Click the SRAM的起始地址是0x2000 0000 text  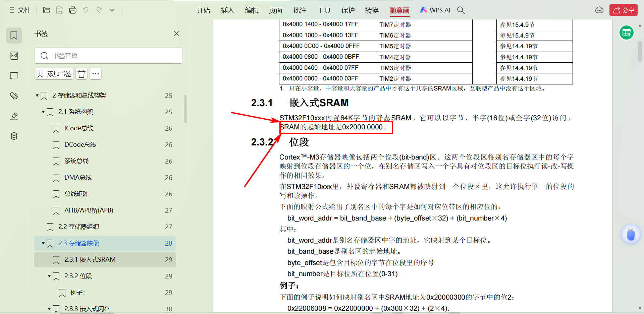pyautogui.click(x=333, y=127)
